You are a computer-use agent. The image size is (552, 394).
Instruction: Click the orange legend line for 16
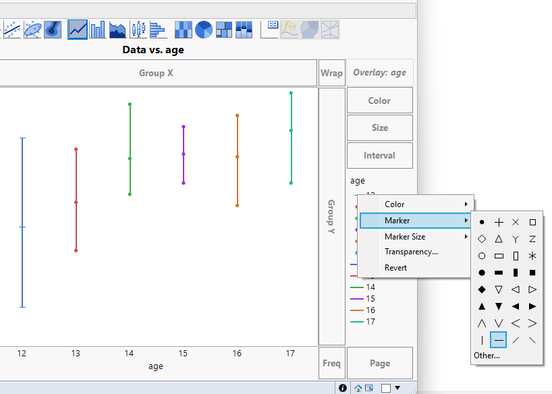[357, 310]
